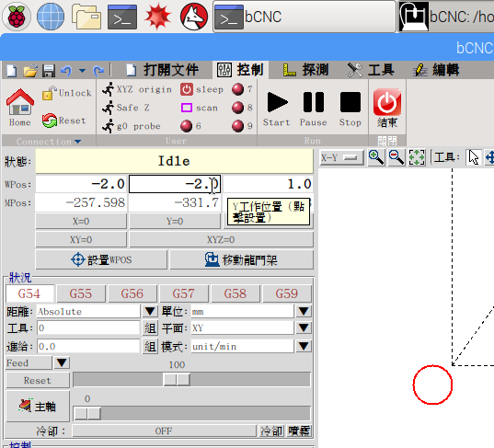Viewport: 494px width, 448px height.
Task: Pause the running program
Action: 314,109
